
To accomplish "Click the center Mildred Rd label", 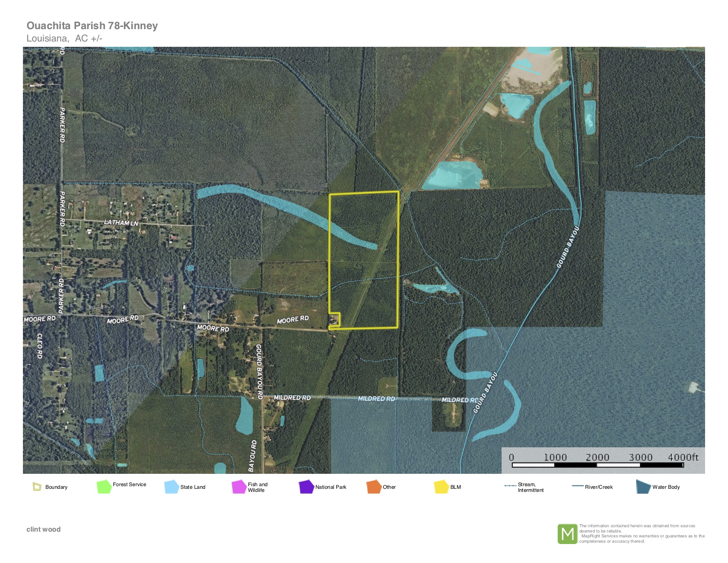I will [376, 399].
